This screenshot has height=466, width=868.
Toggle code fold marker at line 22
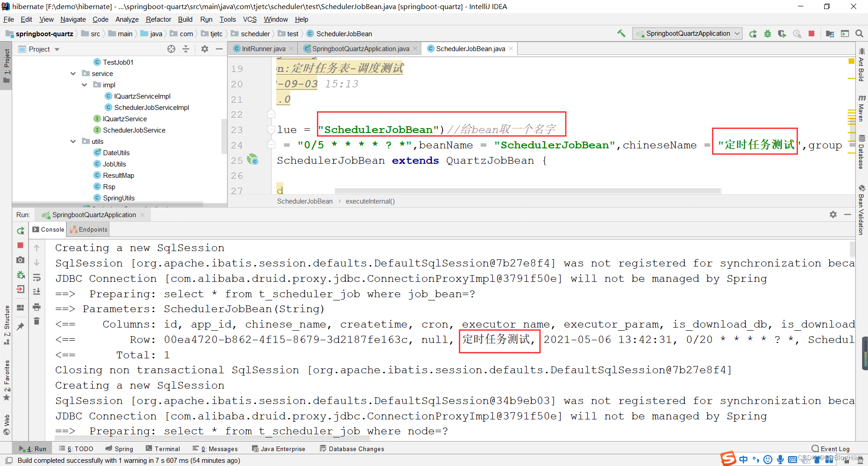coord(271,114)
